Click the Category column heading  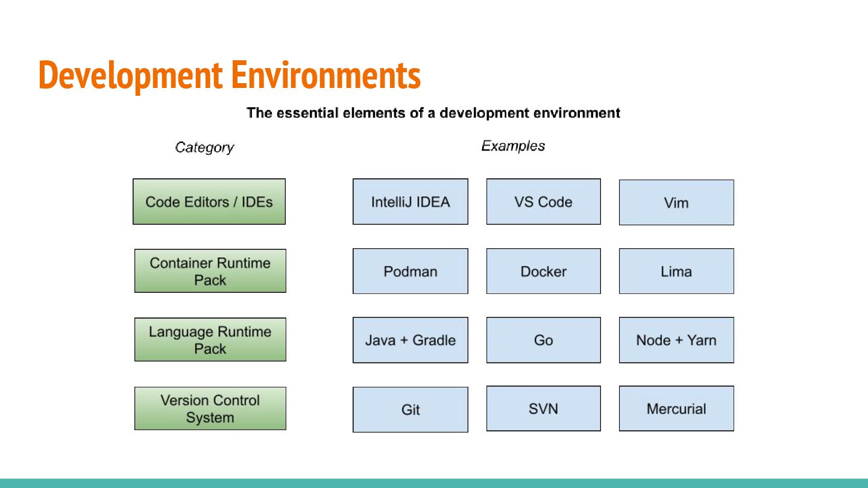(x=204, y=148)
